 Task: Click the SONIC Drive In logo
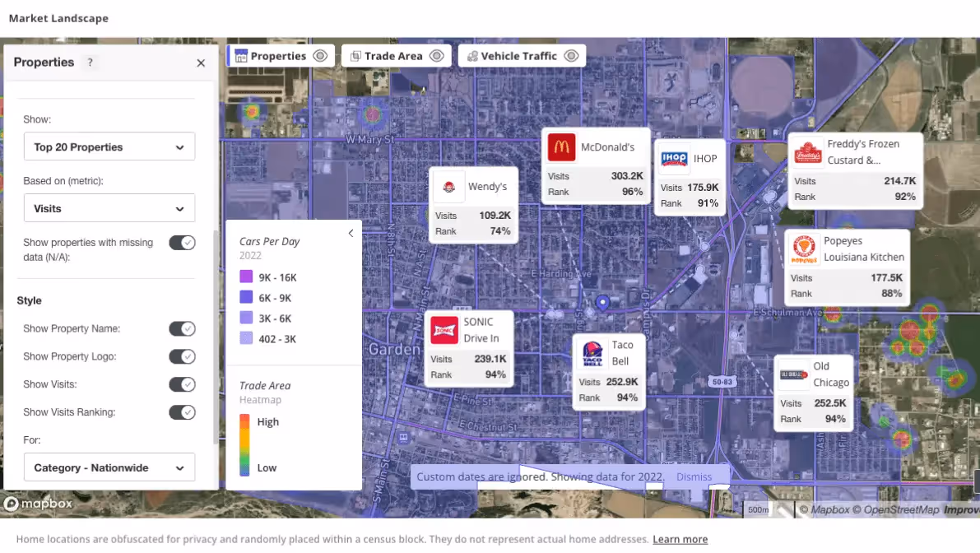(444, 330)
